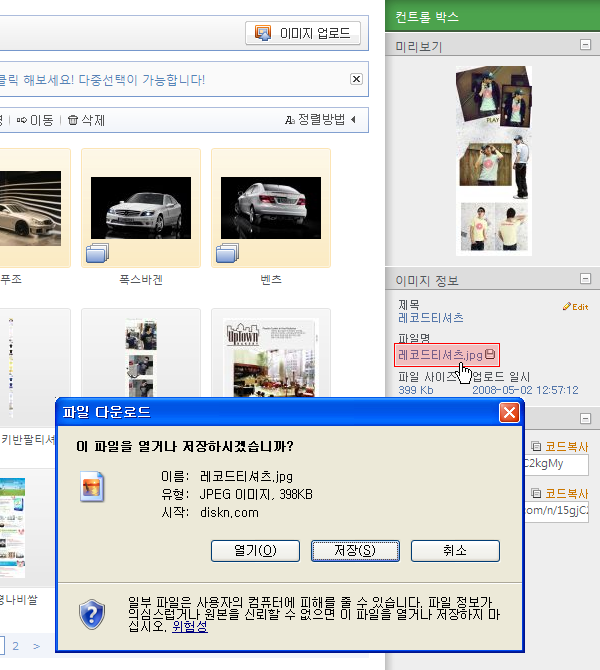Click the second 코드복사 copy link
The height and width of the screenshot is (670, 600).
click(x=560, y=494)
